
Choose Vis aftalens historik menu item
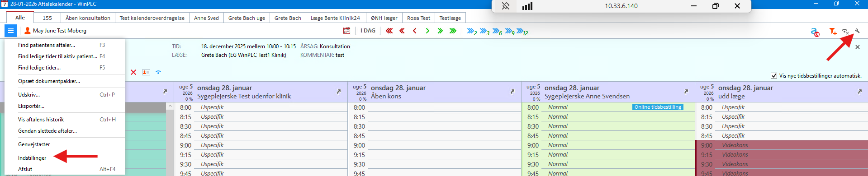pos(65,120)
